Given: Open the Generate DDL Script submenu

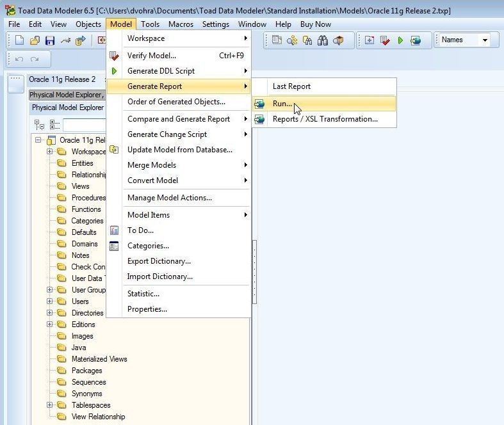Looking at the screenshot, I should point(179,71).
